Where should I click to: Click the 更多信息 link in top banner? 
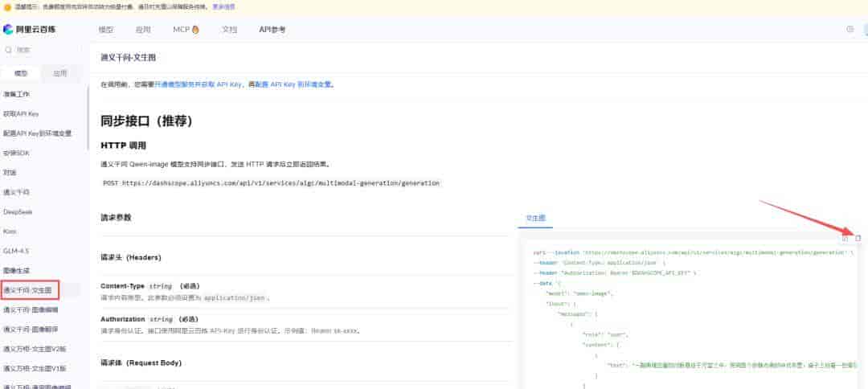[x=223, y=7]
